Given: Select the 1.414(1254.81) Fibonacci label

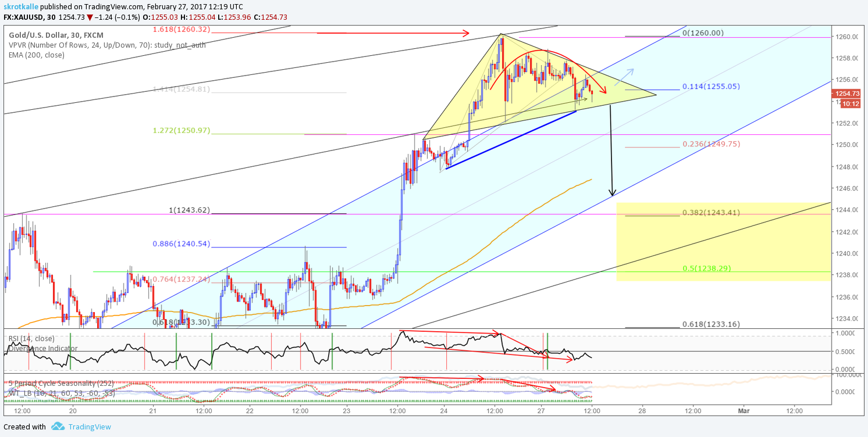Looking at the screenshot, I should point(181,89).
